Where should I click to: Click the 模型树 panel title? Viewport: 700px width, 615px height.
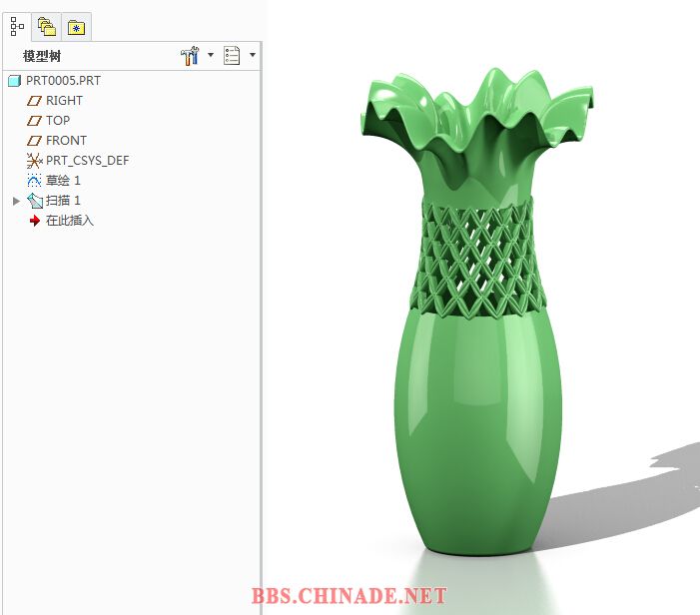pyautogui.click(x=42, y=56)
